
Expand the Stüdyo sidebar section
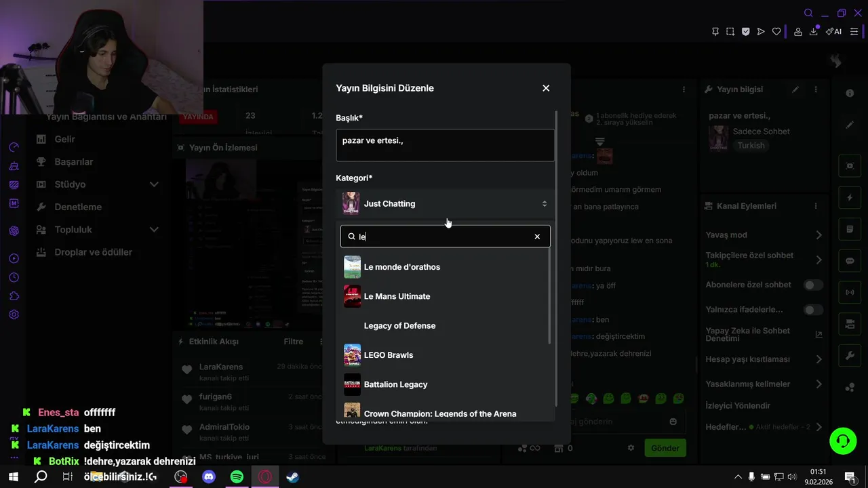click(x=97, y=184)
